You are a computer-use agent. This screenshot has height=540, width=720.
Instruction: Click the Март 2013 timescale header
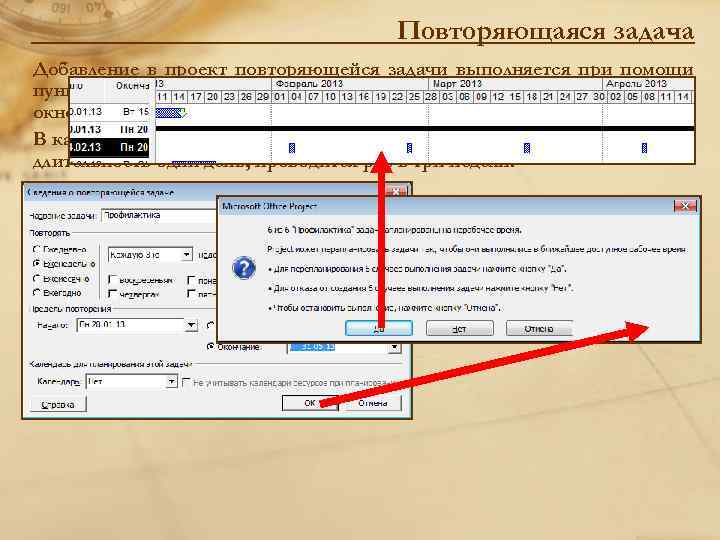tap(457, 84)
